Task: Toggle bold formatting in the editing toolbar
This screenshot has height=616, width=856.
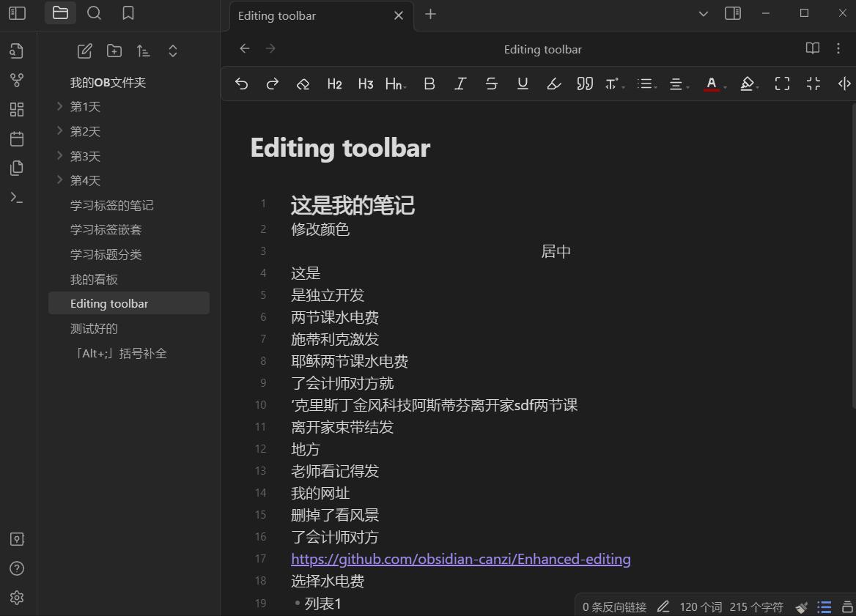Action: [429, 84]
